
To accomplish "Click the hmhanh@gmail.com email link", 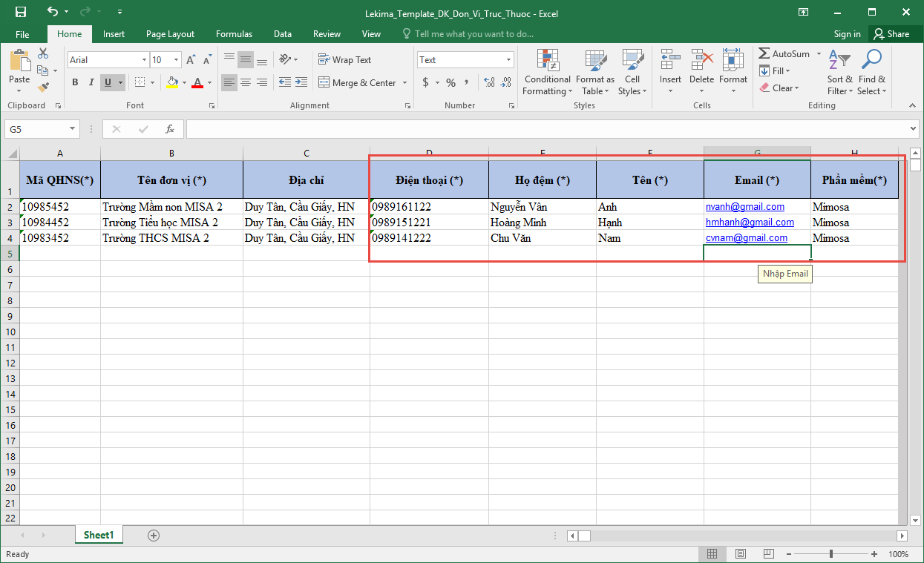I will point(750,223).
